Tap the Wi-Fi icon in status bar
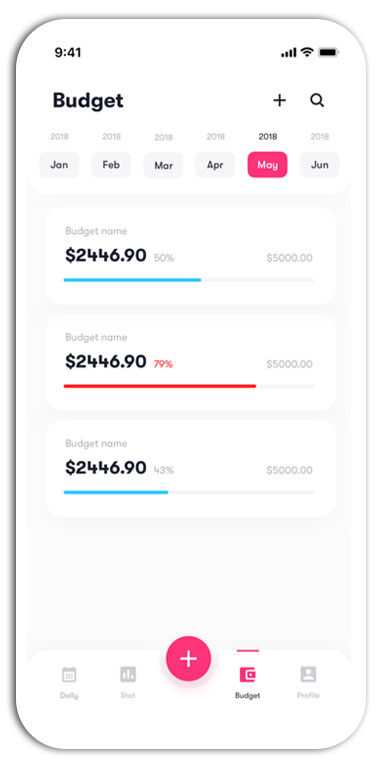The width and height of the screenshot is (389, 780). (307, 52)
